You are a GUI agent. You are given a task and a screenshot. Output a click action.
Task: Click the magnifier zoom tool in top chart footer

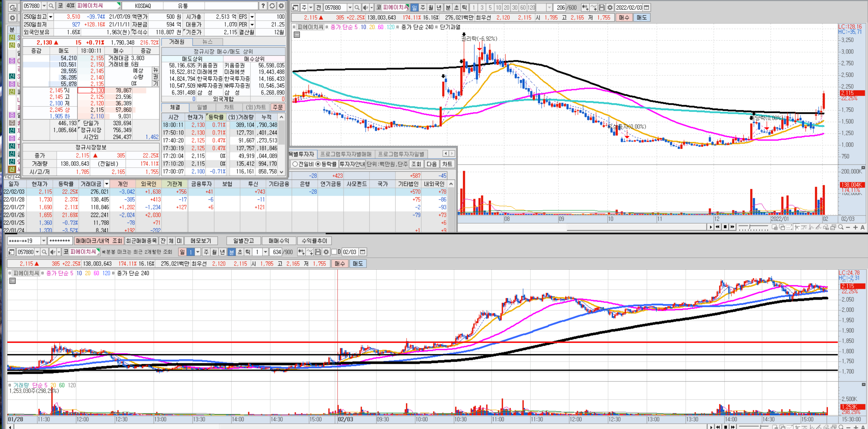(841, 227)
